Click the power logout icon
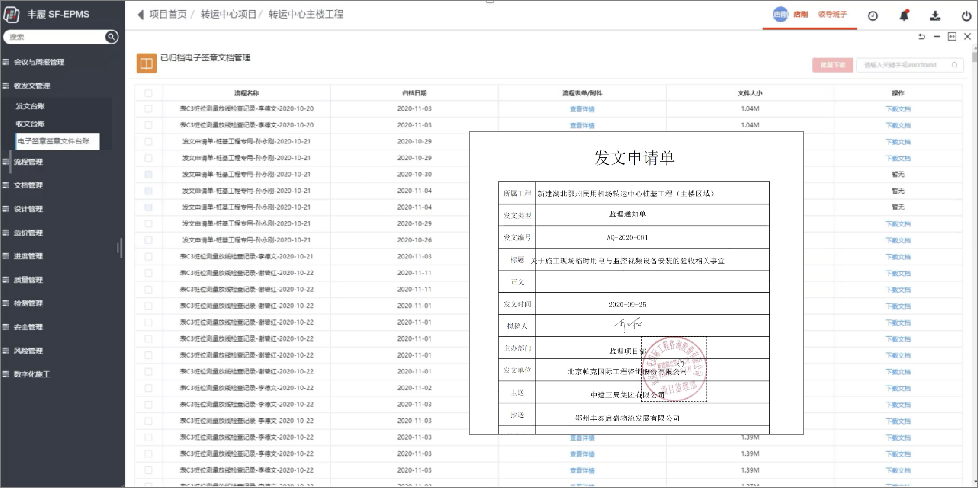Screen dimensions: 978x489 point(966,15)
